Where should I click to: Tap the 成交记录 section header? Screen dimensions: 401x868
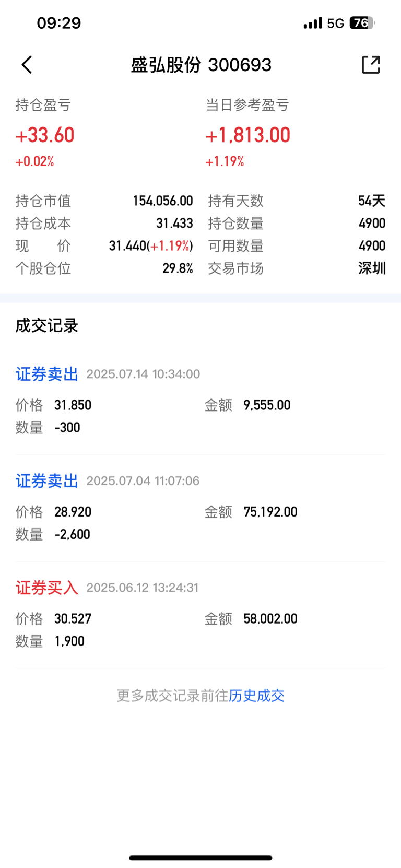(x=47, y=326)
